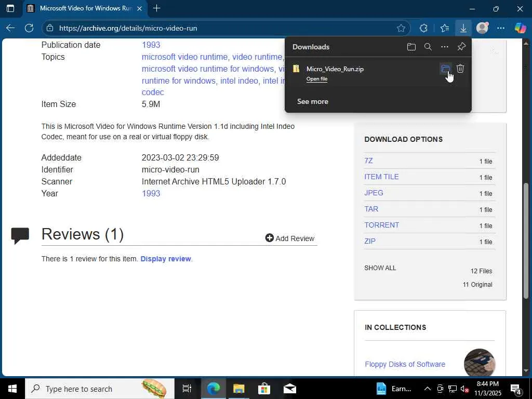Click the scrollbar down arrow
The height and width of the screenshot is (399, 532).
click(526, 371)
